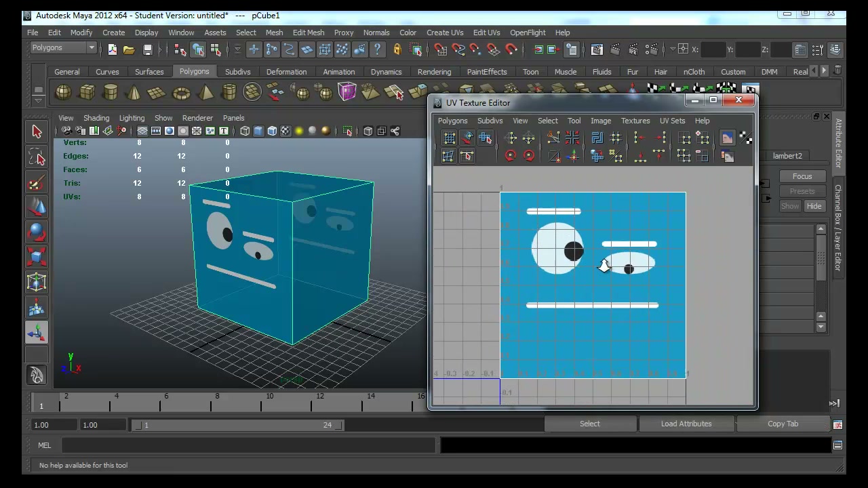Click the Cut UV scissors icon in UV editor
Viewport: 868px width, 488px height.
[553, 138]
